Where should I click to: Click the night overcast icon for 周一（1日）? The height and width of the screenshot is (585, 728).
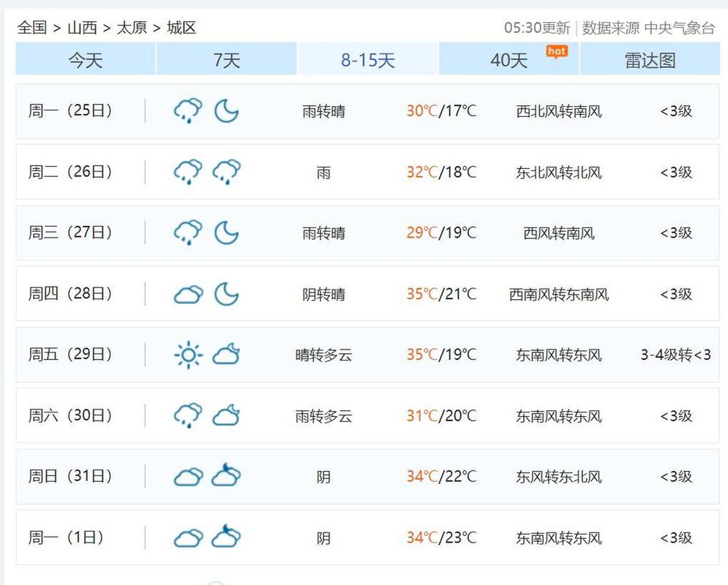click(x=227, y=536)
